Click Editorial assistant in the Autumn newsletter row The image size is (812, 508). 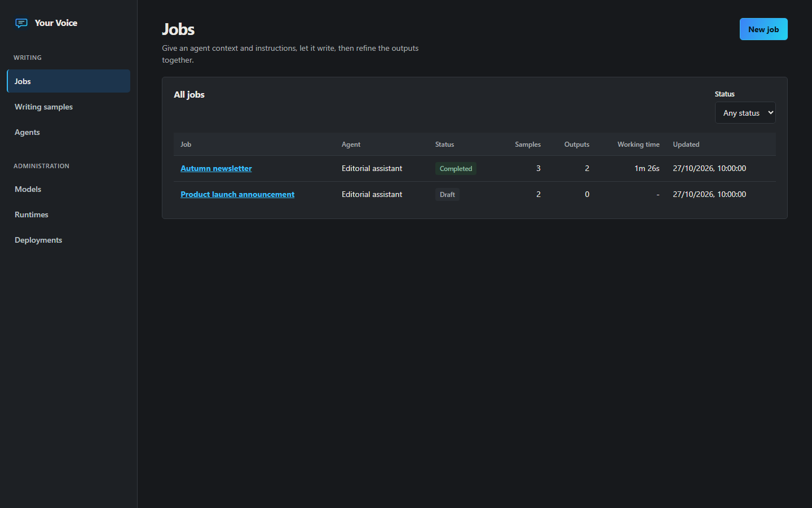coord(372,168)
